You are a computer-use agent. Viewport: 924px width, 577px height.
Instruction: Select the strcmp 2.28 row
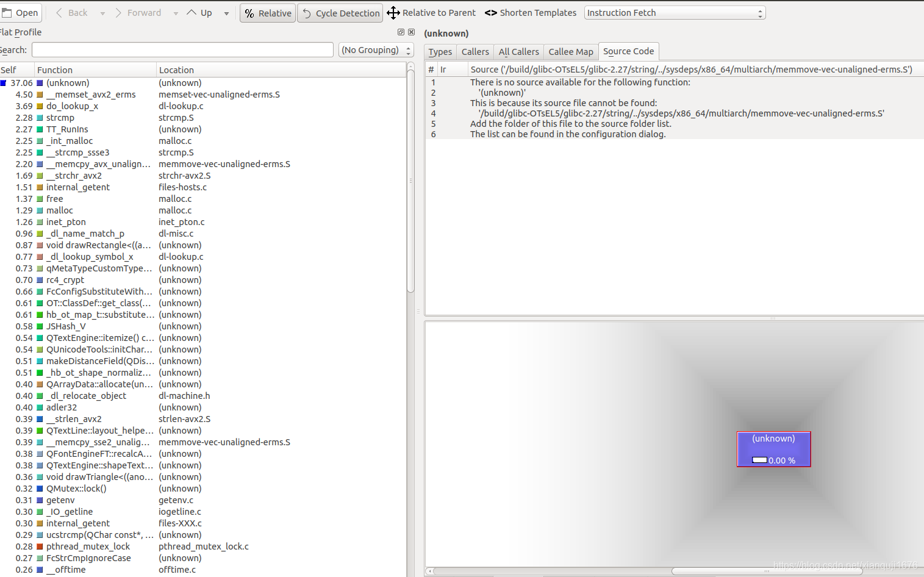(202, 118)
